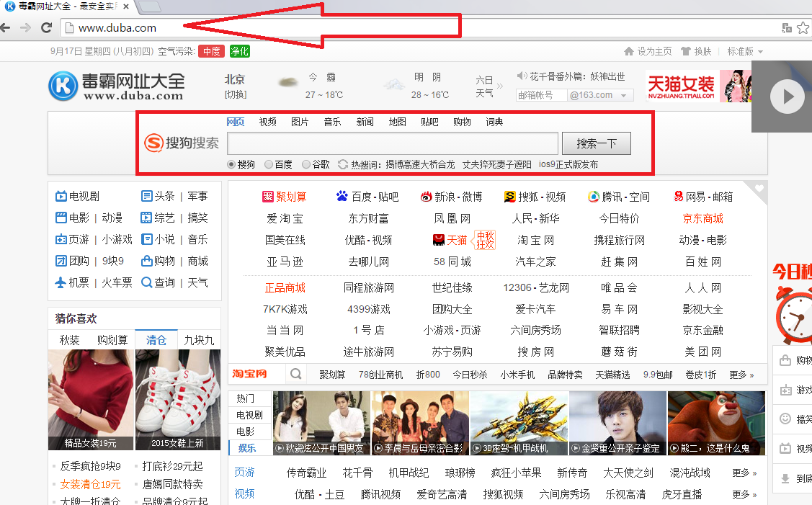Open the 标准版 version dropdown

point(745,51)
